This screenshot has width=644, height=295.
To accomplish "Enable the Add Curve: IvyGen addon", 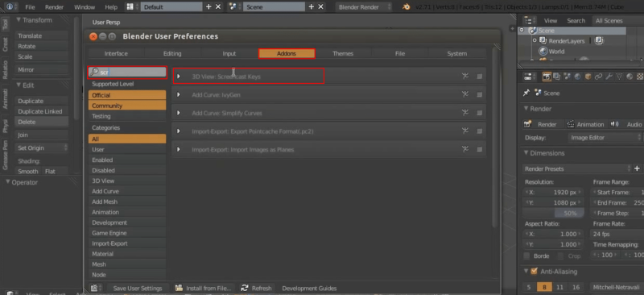I will click(479, 94).
